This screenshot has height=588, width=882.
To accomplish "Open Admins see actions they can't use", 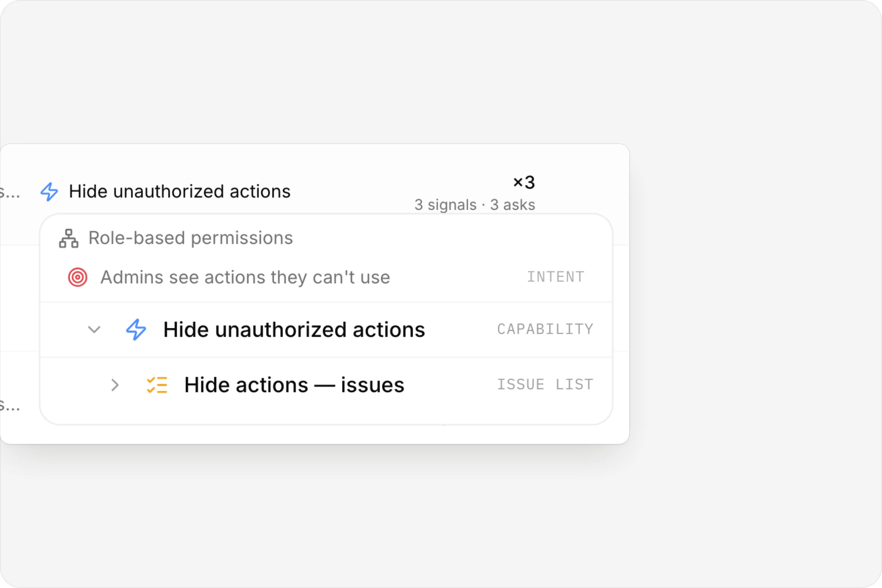I will click(x=245, y=277).
